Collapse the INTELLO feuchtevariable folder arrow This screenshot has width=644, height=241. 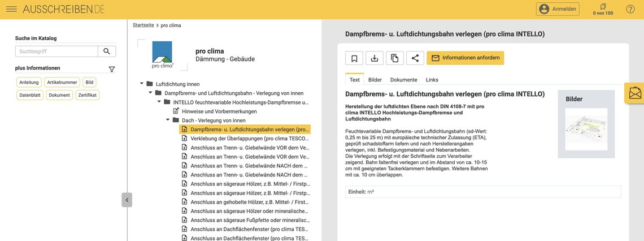coord(159,102)
